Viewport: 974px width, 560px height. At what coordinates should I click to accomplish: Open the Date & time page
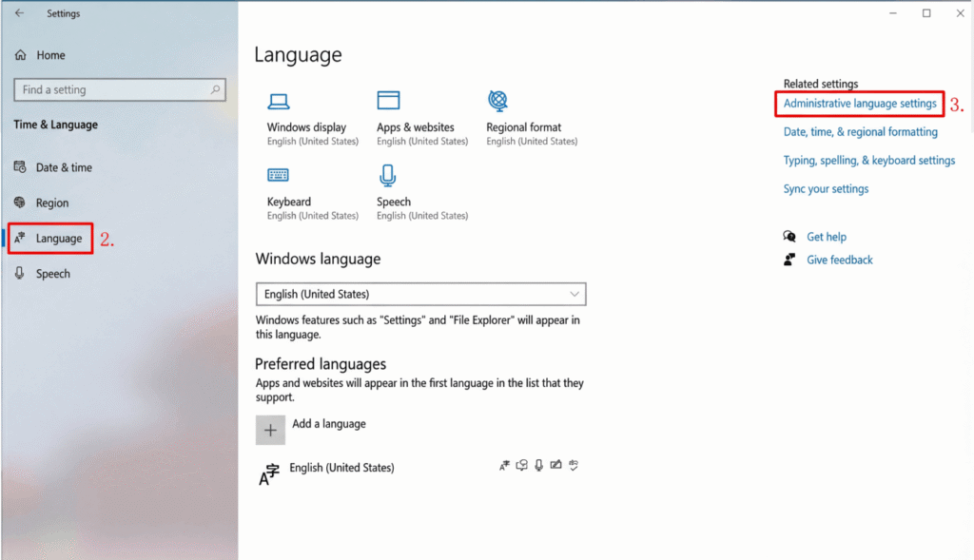tap(64, 167)
